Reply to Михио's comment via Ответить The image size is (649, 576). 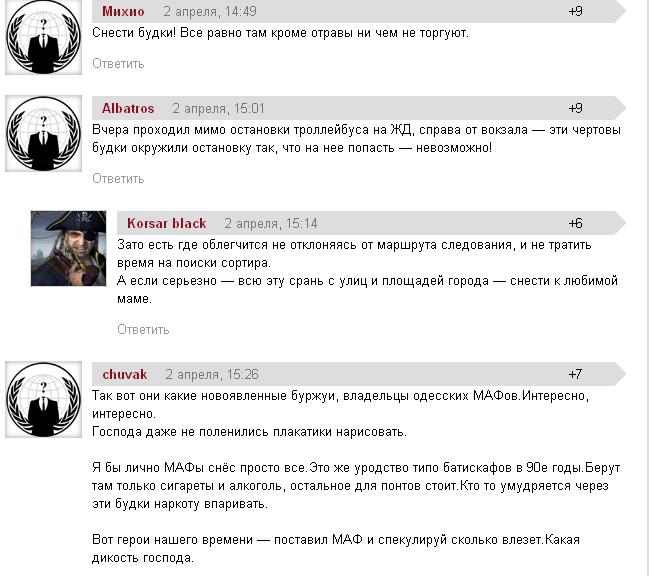pos(118,63)
